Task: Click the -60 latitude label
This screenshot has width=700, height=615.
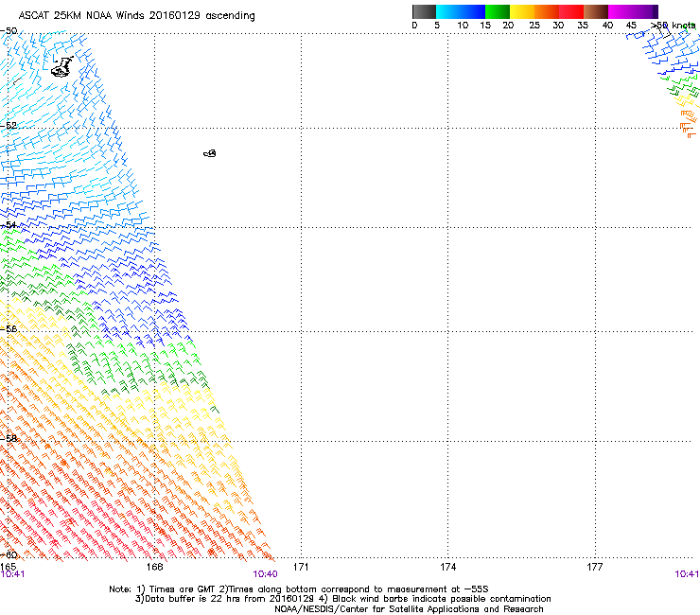Action: pos(9,554)
